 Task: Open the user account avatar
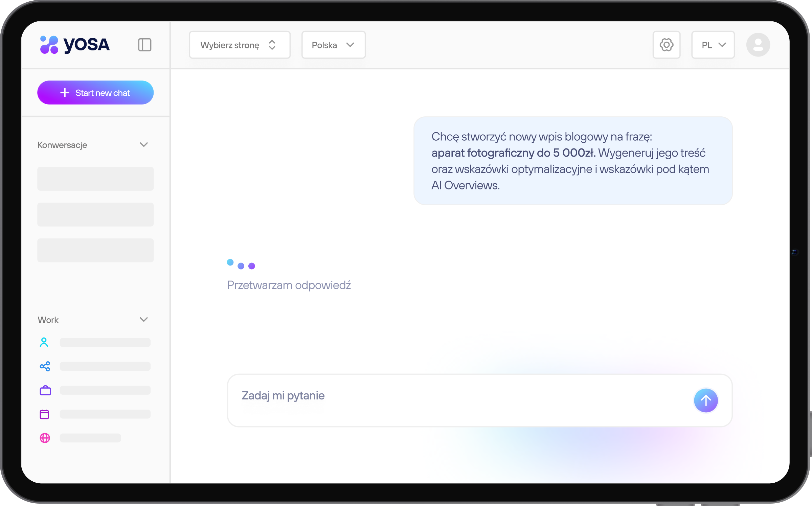tap(759, 44)
